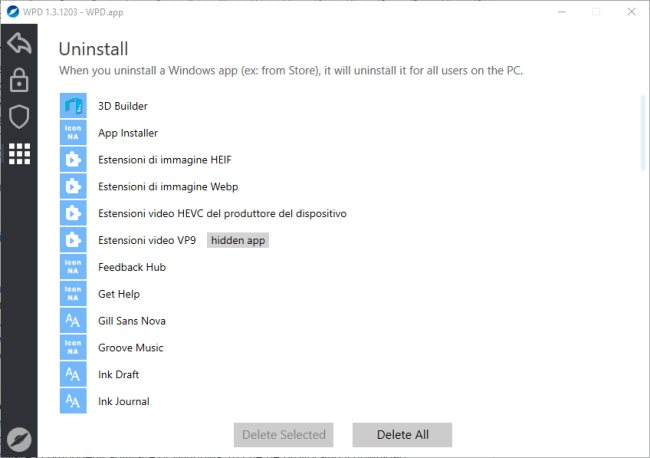The height and width of the screenshot is (458, 650).
Task: Click the Ink Journal font icon
Action: 73,401
